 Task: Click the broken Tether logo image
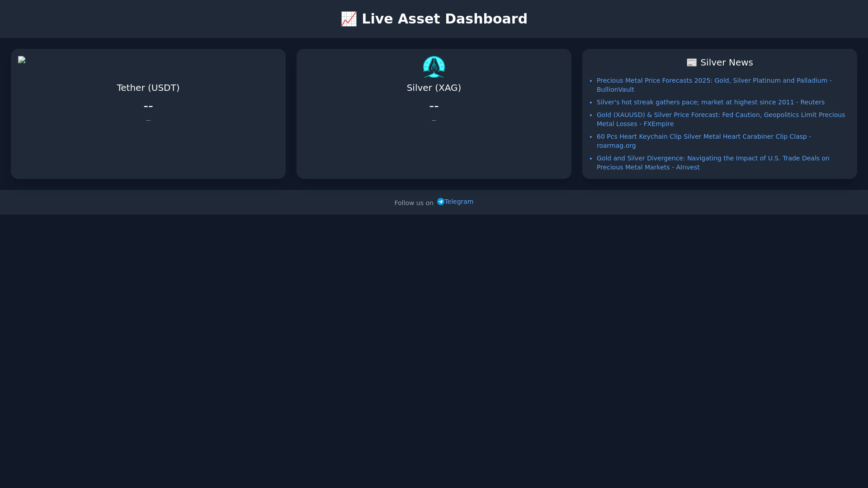(22, 60)
